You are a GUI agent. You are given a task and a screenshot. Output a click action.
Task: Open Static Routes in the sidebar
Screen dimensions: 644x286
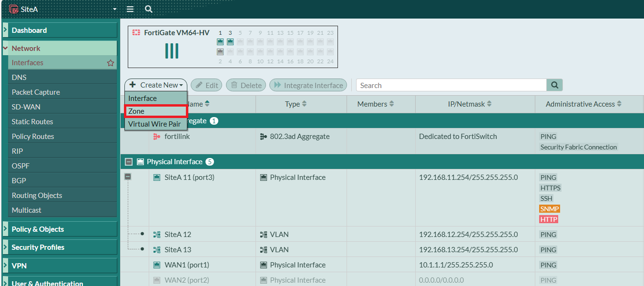[x=62, y=122]
